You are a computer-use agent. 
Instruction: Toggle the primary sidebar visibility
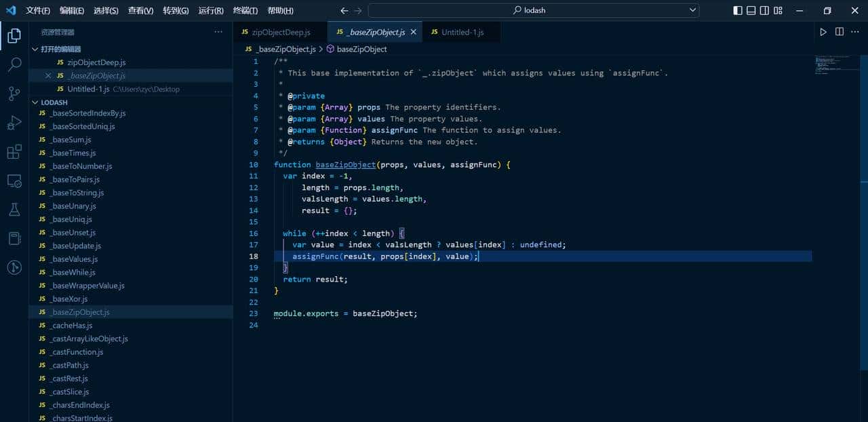tap(738, 9)
